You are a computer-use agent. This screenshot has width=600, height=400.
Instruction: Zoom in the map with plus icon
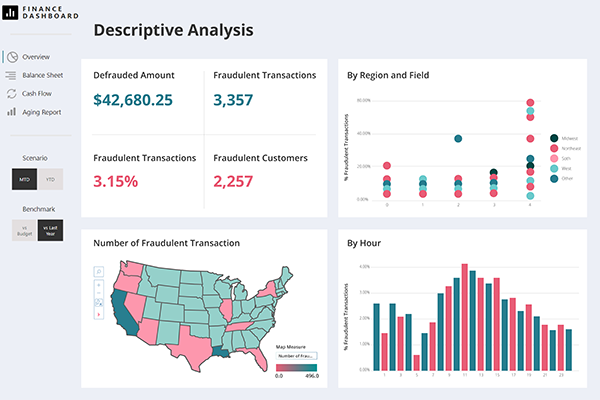[99, 286]
